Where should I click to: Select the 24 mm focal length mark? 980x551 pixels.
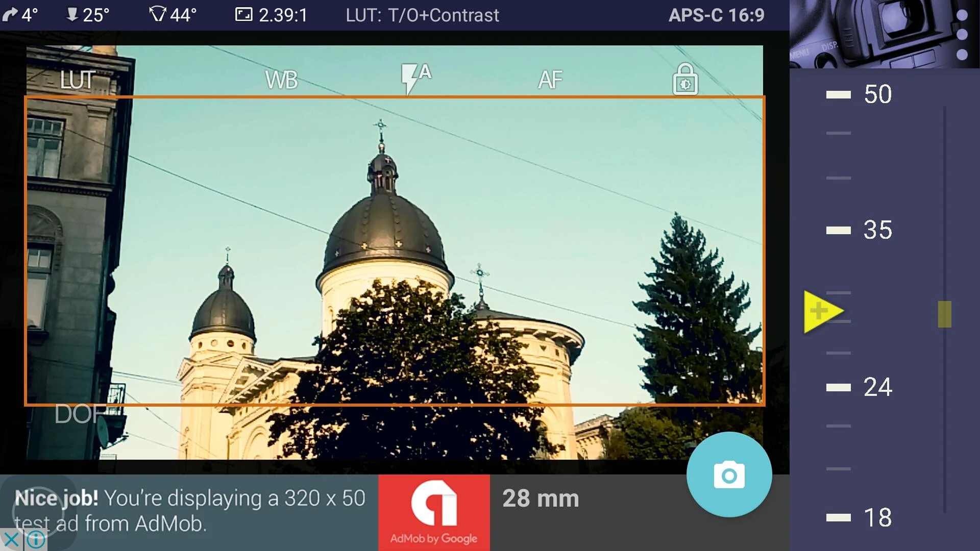coord(859,387)
